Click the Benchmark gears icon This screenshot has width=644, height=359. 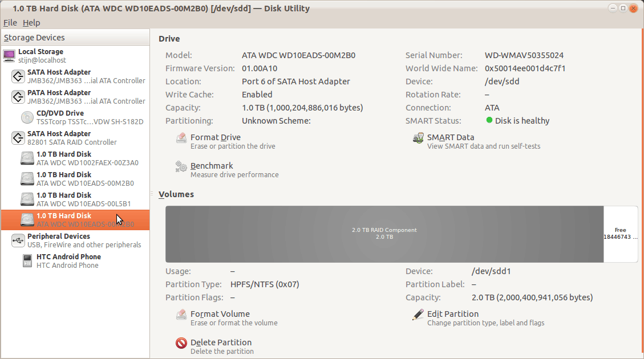181,166
